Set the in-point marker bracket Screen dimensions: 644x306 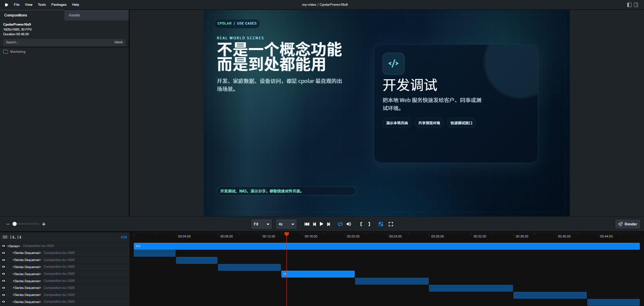[x=361, y=224]
